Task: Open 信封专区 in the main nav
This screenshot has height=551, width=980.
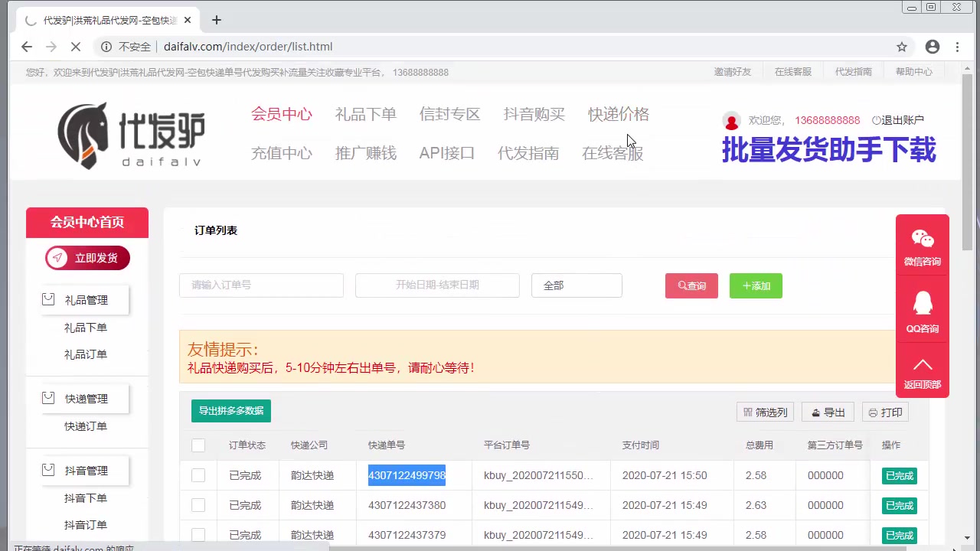Action: pyautogui.click(x=450, y=114)
